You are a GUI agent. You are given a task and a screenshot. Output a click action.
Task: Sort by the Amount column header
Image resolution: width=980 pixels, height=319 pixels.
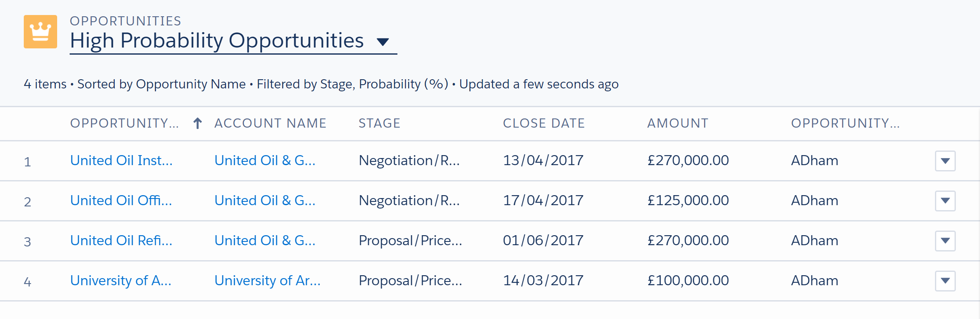(678, 123)
